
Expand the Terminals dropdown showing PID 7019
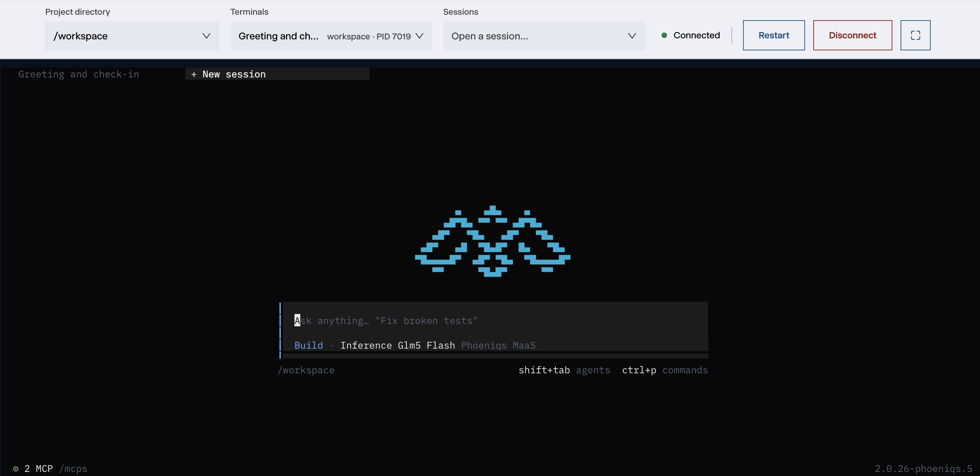(331, 36)
